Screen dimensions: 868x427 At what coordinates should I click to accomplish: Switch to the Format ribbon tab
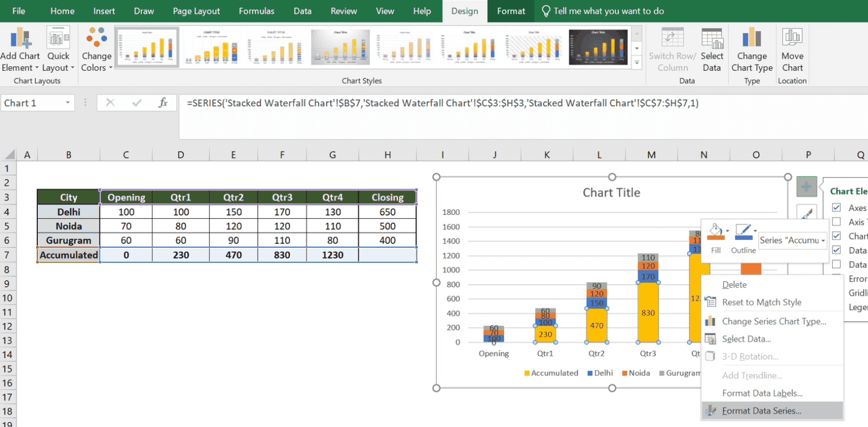click(510, 11)
